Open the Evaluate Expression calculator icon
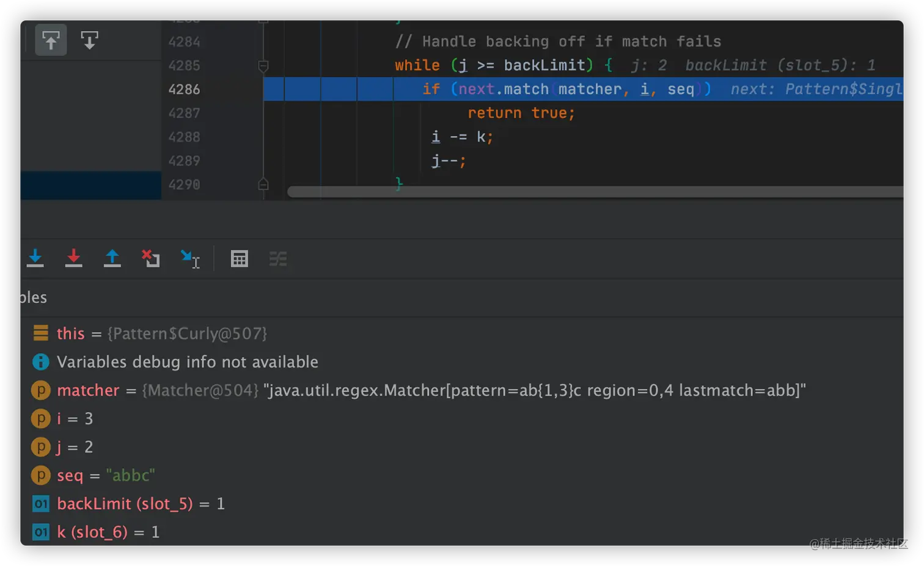The width and height of the screenshot is (924, 566). (x=240, y=259)
